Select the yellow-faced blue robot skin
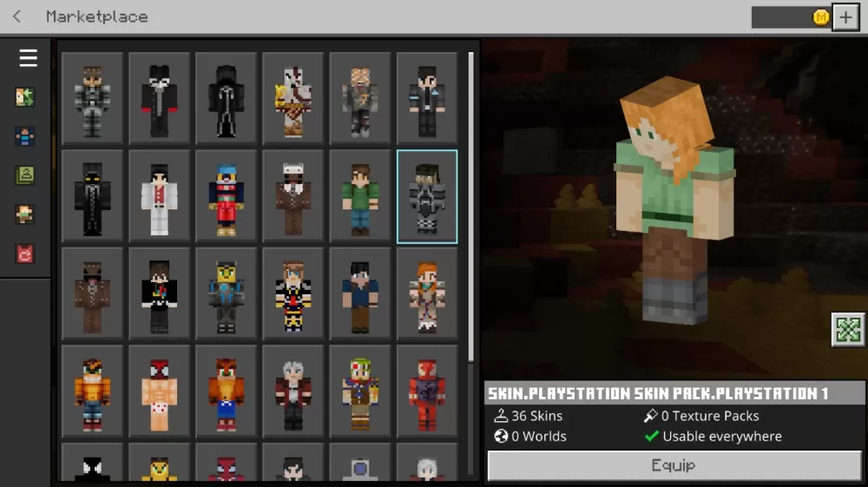The height and width of the screenshot is (487, 868). [x=226, y=294]
